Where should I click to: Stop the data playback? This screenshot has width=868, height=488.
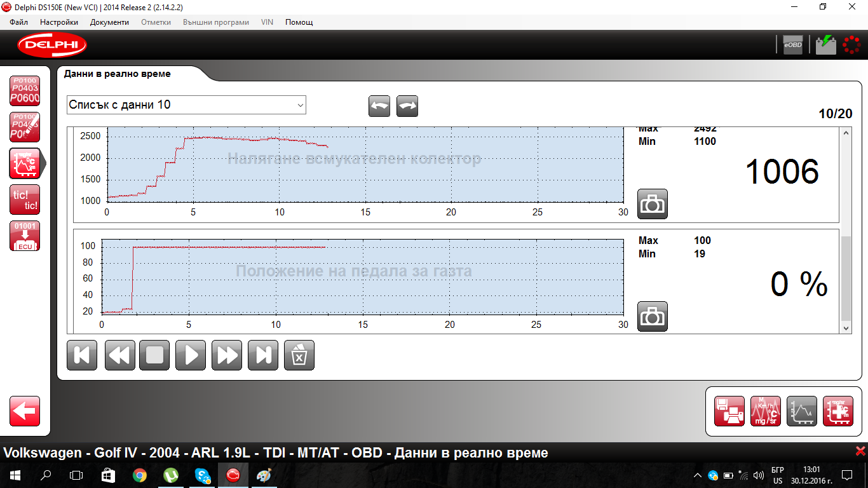click(x=155, y=355)
